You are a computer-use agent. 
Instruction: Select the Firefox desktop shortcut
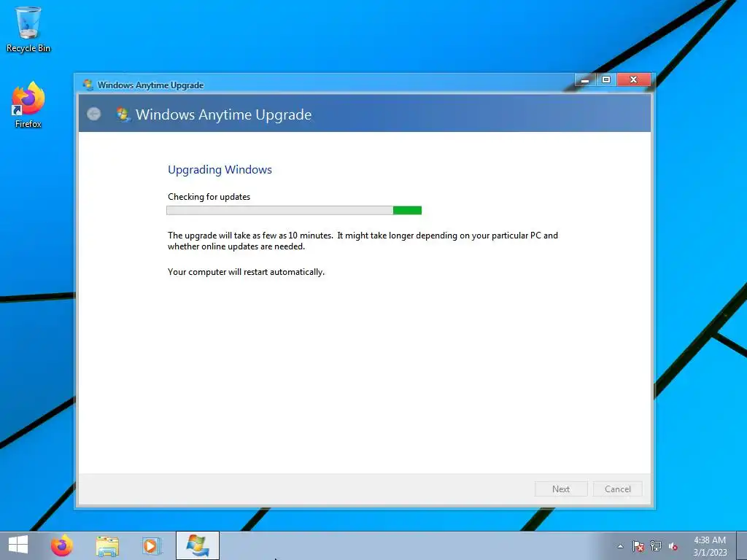pos(28,105)
